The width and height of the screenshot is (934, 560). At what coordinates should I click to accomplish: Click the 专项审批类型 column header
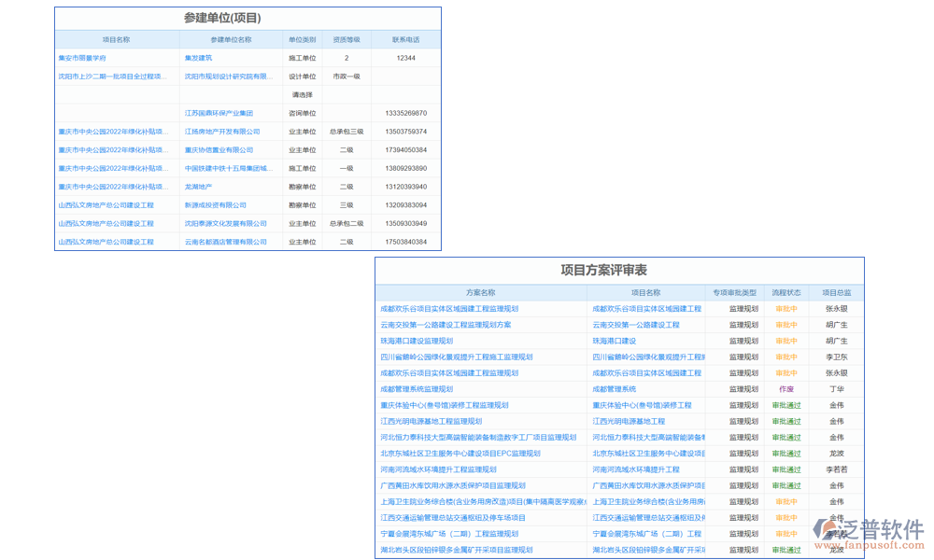pos(734,293)
